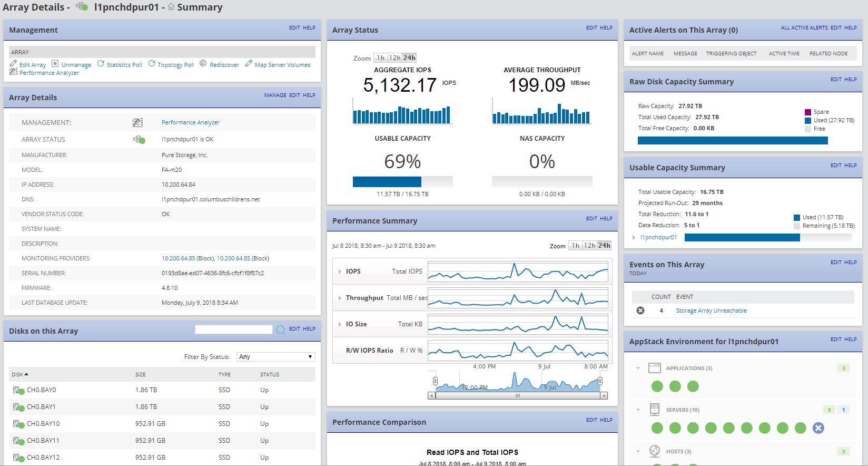The image size is (868, 466).
Task: Sort disks by the STATUS column
Action: tap(270, 374)
